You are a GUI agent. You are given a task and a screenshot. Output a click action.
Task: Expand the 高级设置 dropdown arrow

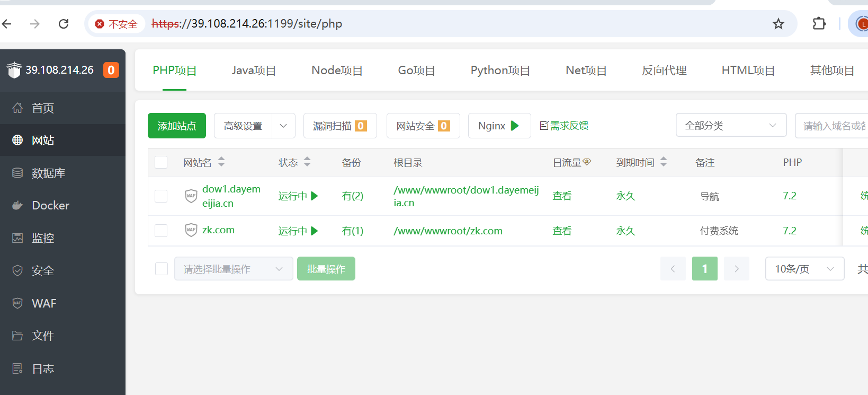tap(283, 126)
